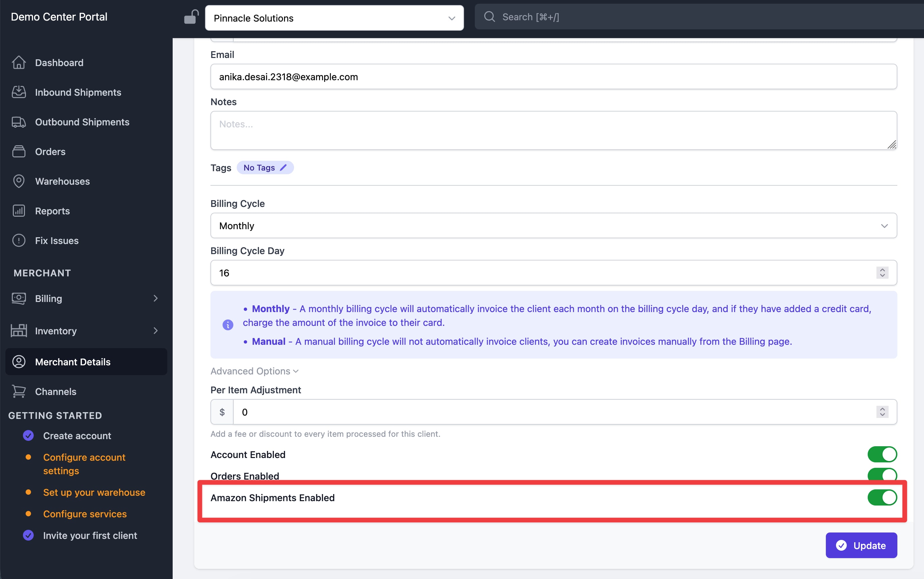Expand the Inventory submenu chevron
This screenshot has height=579, width=924.
click(x=155, y=331)
